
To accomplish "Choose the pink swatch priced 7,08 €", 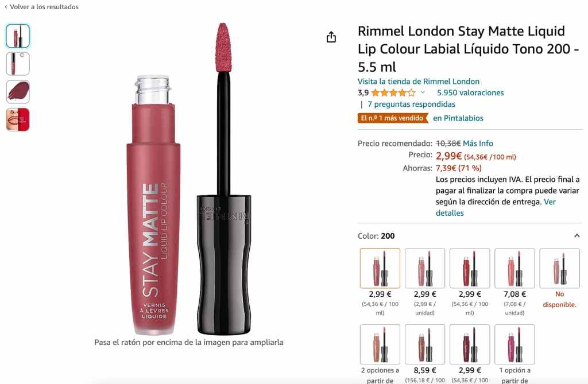I will (514, 268).
